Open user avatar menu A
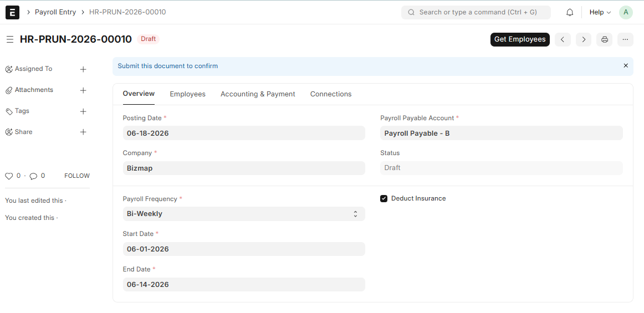 pyautogui.click(x=626, y=12)
